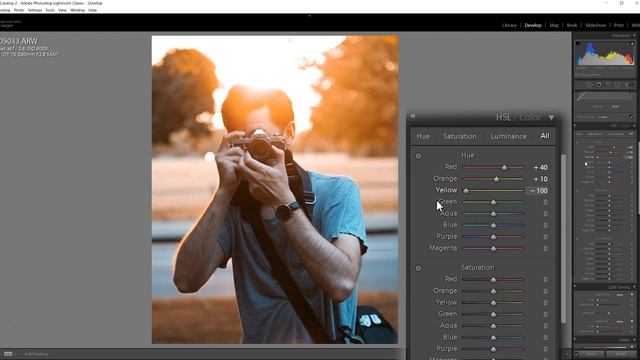The height and width of the screenshot is (360, 640).
Task: Click the Reset button
Action: [x=621, y=353]
